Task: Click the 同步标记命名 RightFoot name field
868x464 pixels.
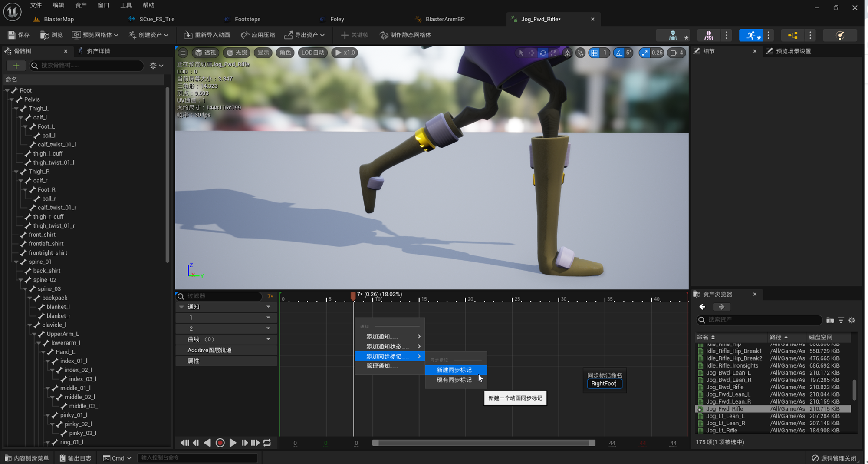Action: [x=604, y=384]
